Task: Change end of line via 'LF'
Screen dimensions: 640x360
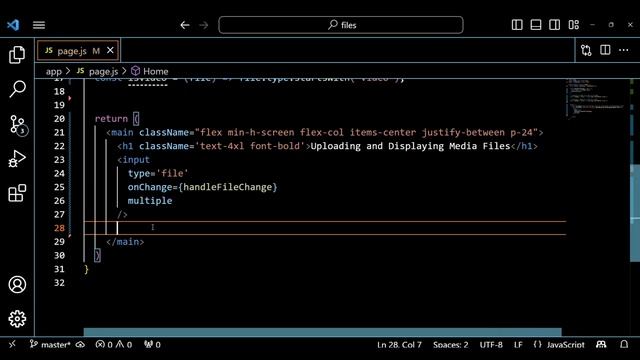Action: coord(518,345)
